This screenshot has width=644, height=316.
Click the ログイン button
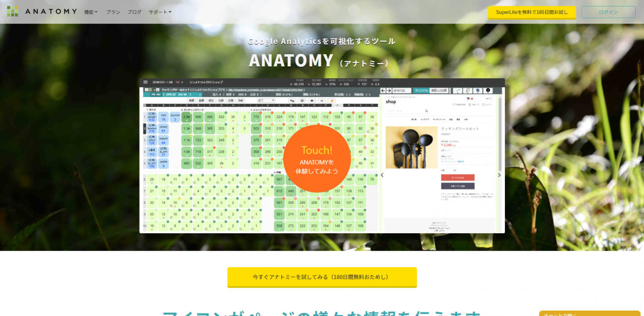click(x=608, y=12)
